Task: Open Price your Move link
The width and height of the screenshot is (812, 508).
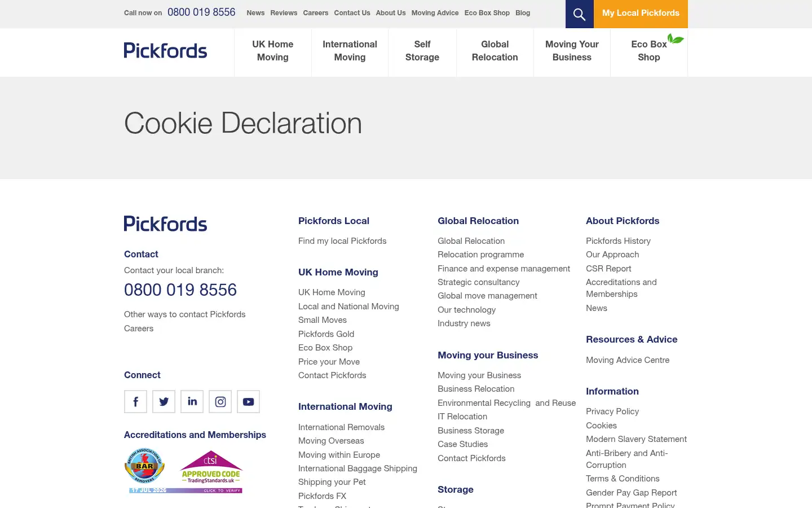Action: [329, 362]
